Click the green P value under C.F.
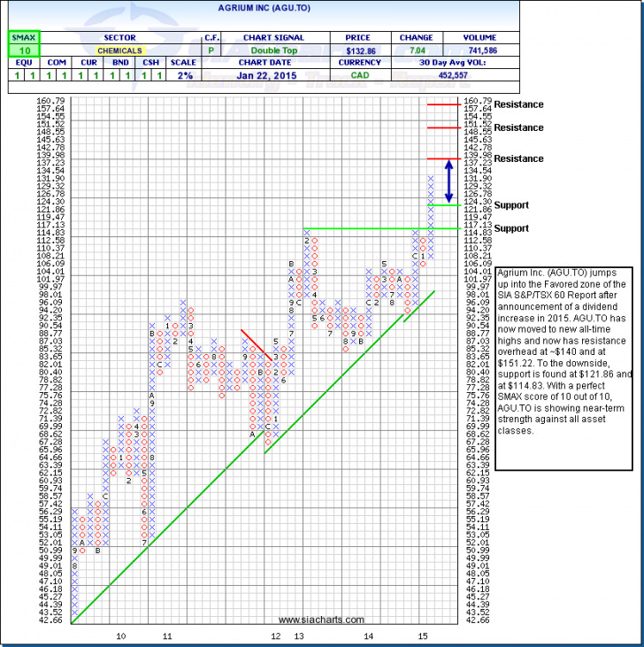The image size is (644, 647). tap(211, 52)
